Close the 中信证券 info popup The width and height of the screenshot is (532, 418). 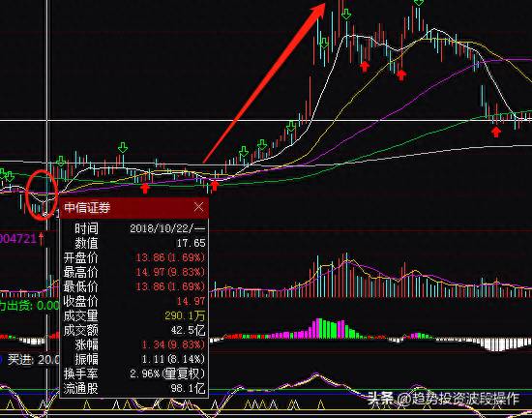pos(199,207)
